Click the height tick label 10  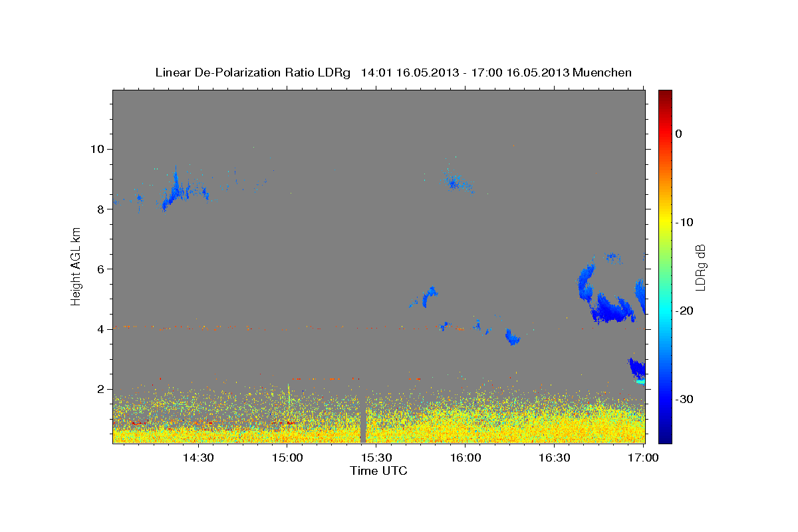pos(99,148)
